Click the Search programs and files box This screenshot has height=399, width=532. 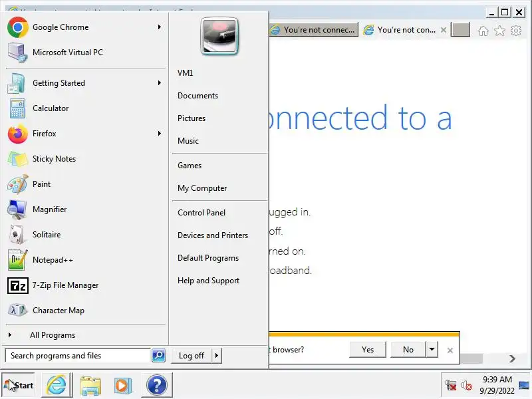(78, 356)
